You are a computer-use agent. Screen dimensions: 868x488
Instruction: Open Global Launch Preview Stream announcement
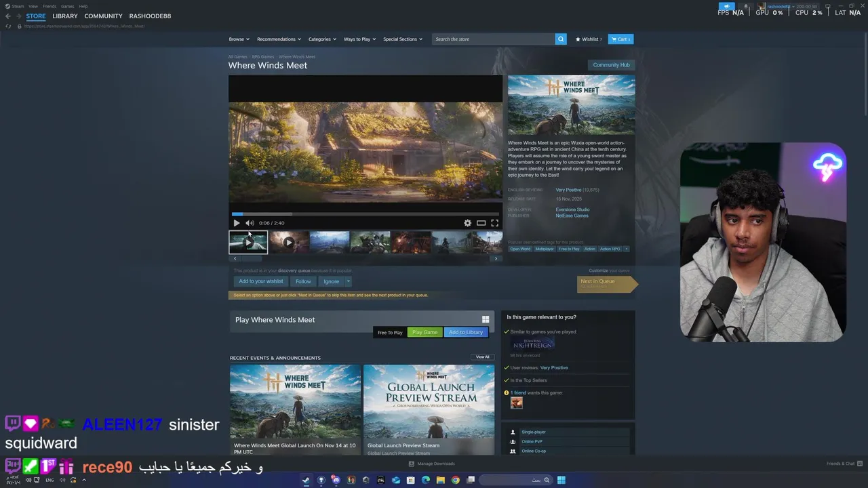429,410
